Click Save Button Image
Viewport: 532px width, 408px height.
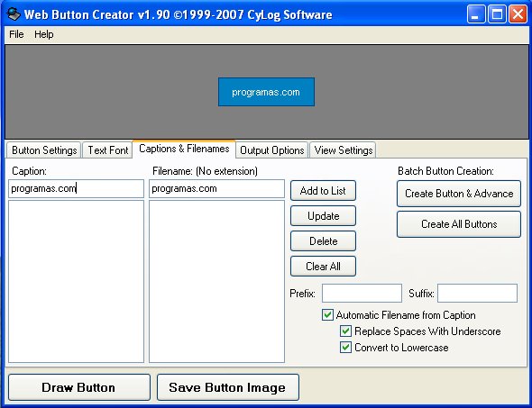click(x=228, y=387)
